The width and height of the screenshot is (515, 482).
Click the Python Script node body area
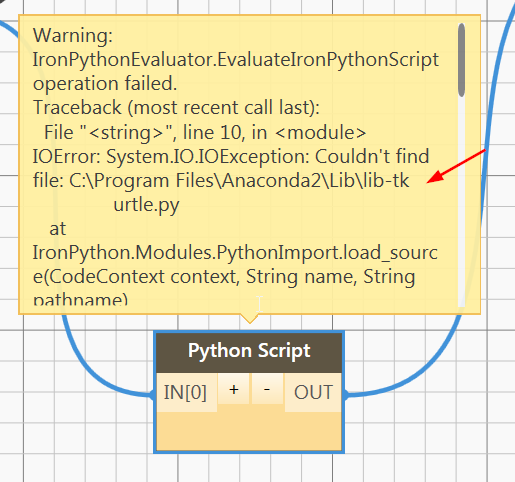(249, 431)
